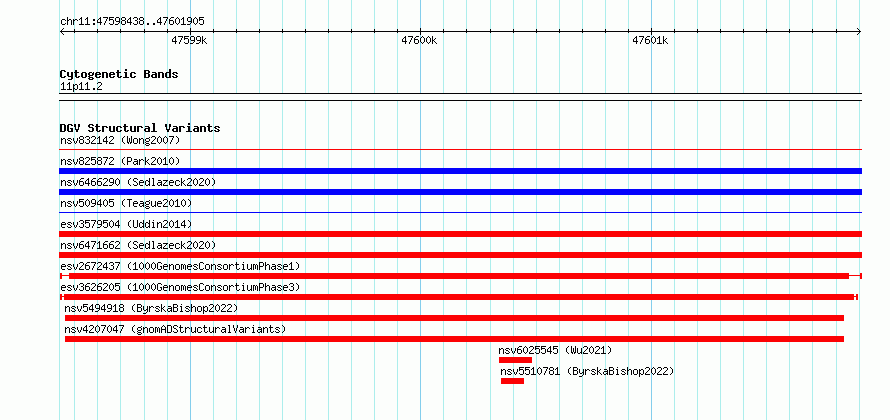Select the nsv5494918 red variant bar
The width and height of the screenshot is (890, 420).
click(x=454, y=318)
